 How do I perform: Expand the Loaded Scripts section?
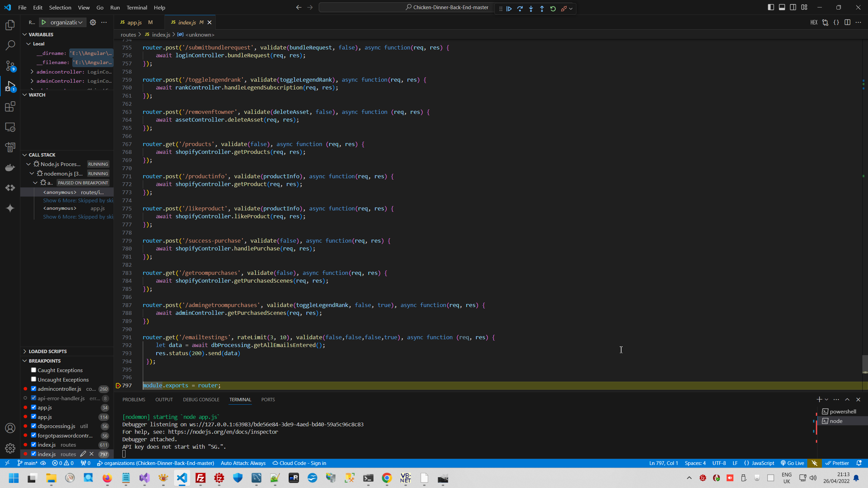(47, 351)
